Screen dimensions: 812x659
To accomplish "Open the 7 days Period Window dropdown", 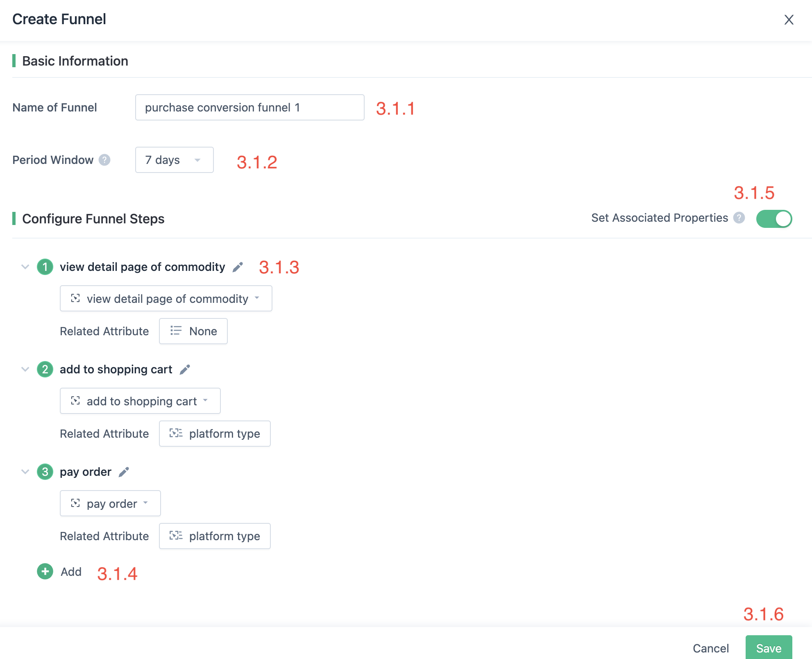I will click(x=174, y=160).
